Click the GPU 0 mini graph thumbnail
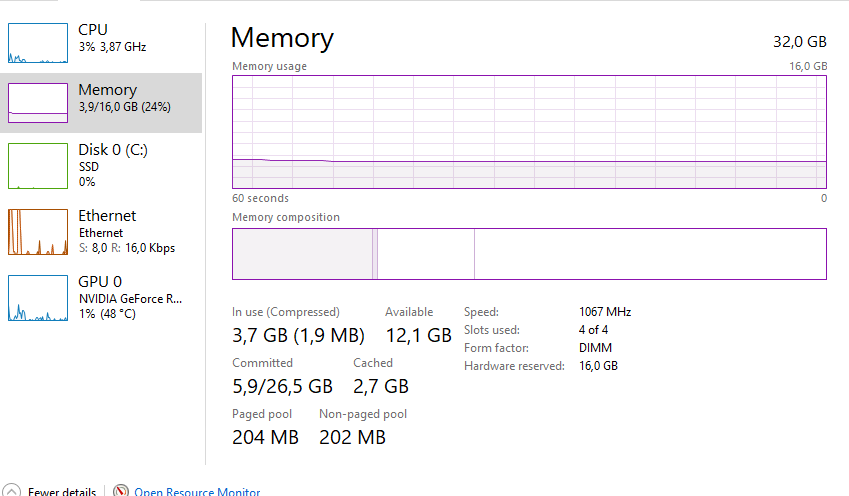 [38, 298]
